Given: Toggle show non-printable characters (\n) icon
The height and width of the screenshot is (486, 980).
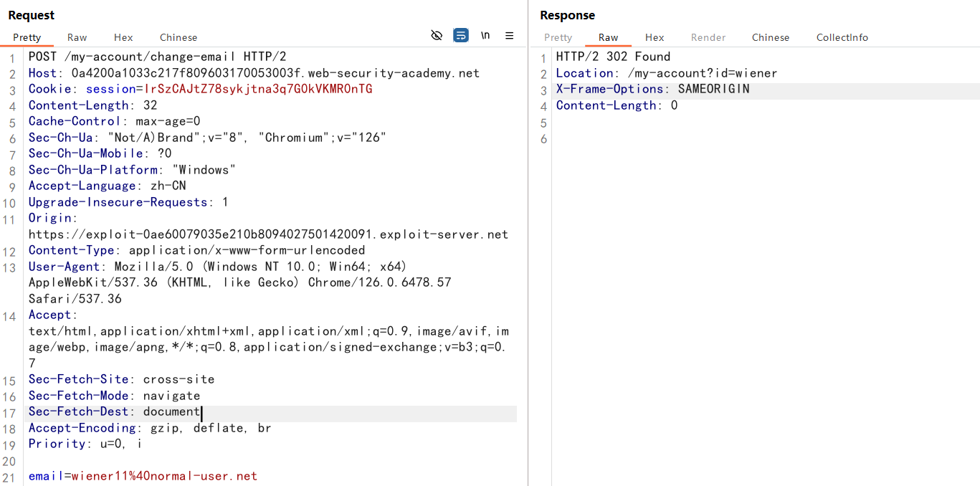Looking at the screenshot, I should (x=485, y=35).
